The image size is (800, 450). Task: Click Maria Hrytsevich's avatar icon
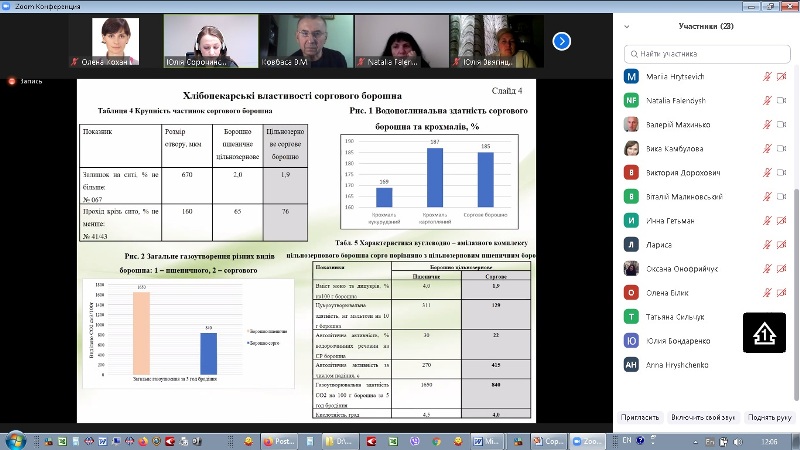(631, 77)
